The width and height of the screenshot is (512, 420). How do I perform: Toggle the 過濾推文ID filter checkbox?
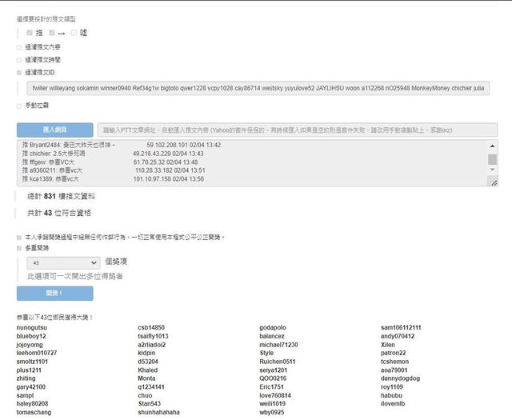click(x=20, y=72)
